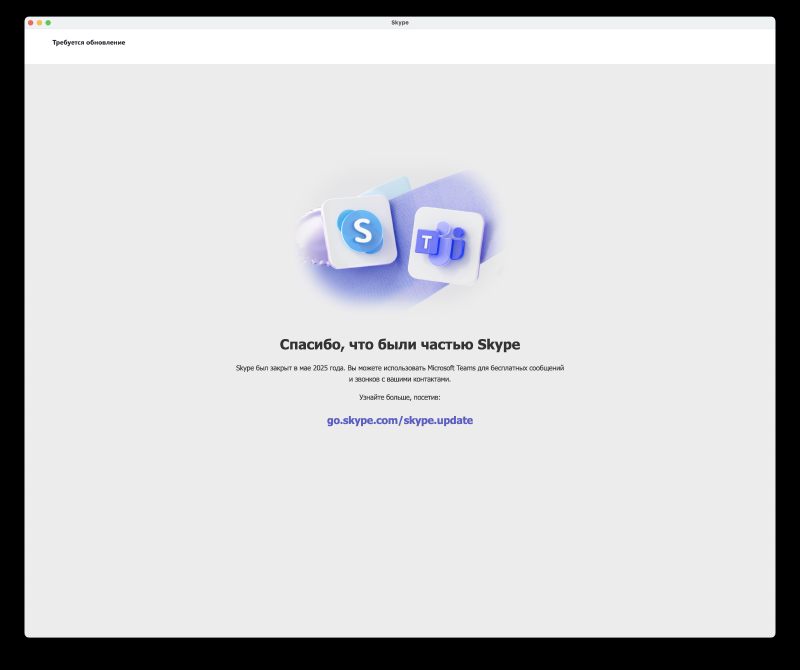Click the word "Skype" in the heading
Viewport: 800px width, 670px height.
[x=499, y=345]
